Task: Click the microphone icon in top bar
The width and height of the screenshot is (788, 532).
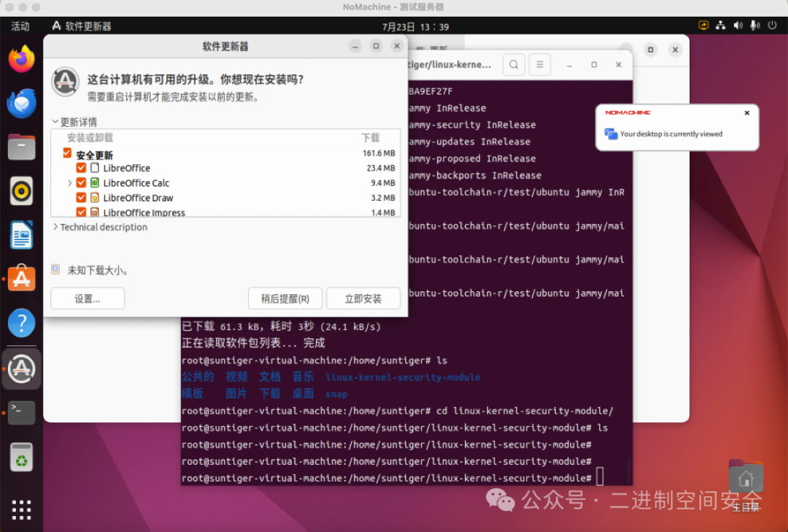Action: (x=755, y=26)
